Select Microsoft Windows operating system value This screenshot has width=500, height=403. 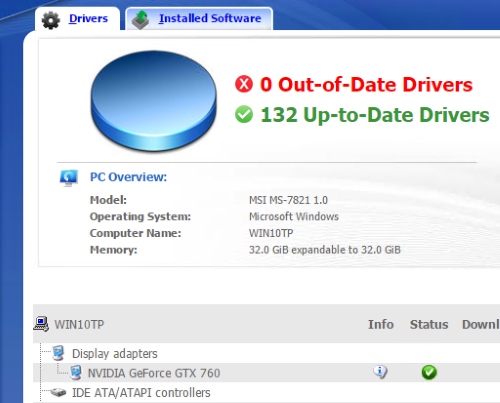(x=294, y=216)
